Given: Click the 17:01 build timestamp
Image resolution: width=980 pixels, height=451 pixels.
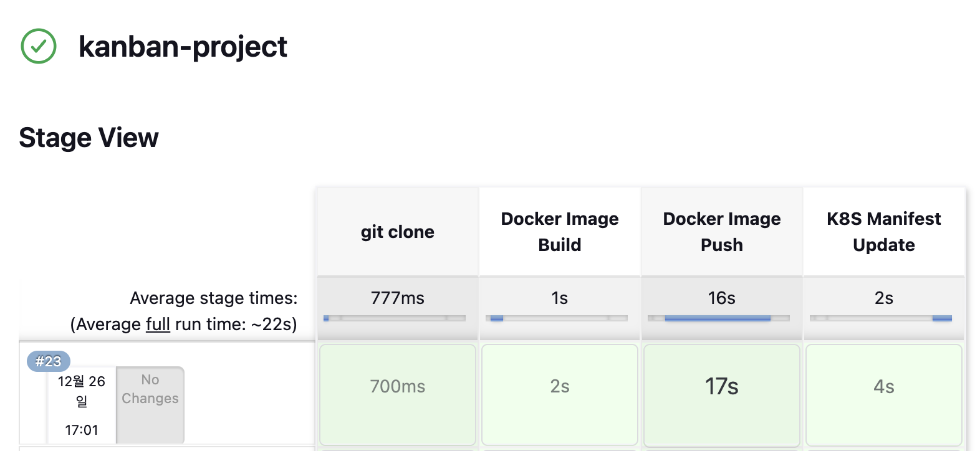Looking at the screenshot, I should tap(82, 430).
